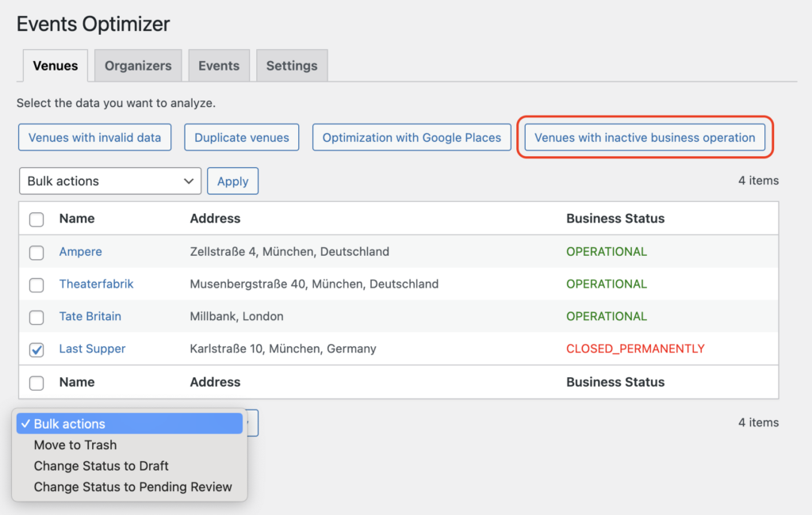Open the Tate Britain venue link

[90, 317]
